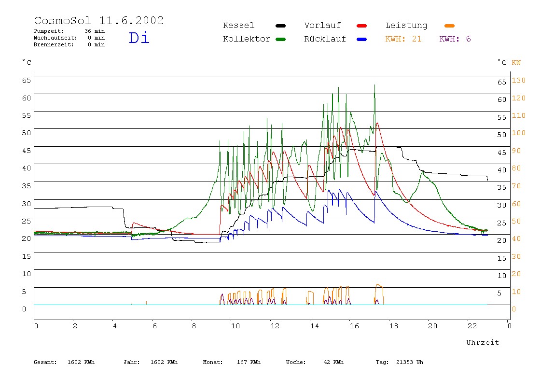Click the 'Gesamt:' label at bottom
The height and width of the screenshot is (392, 554).
[x=45, y=362]
